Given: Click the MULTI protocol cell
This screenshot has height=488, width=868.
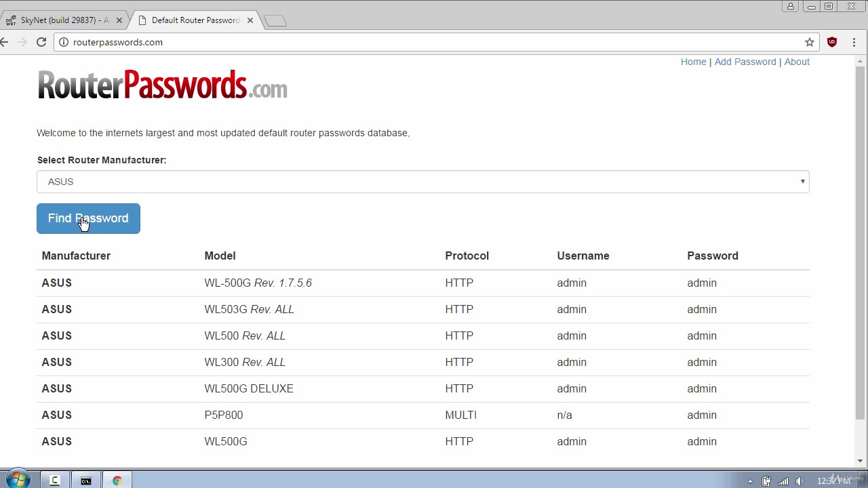Looking at the screenshot, I should point(460,415).
